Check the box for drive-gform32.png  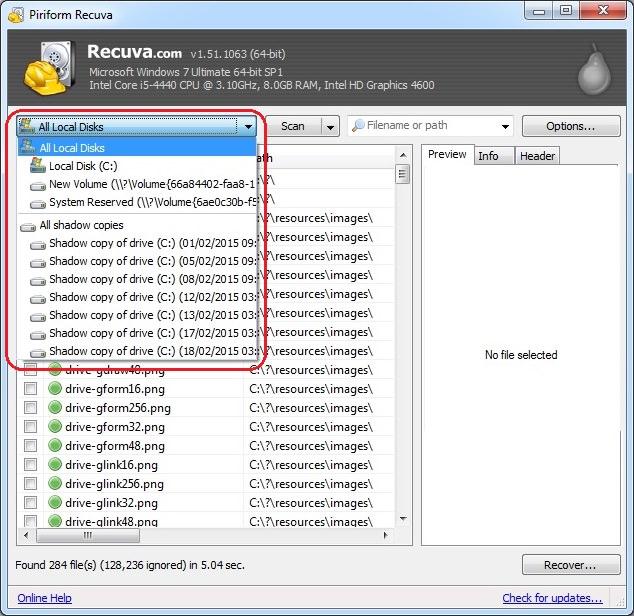(30, 427)
